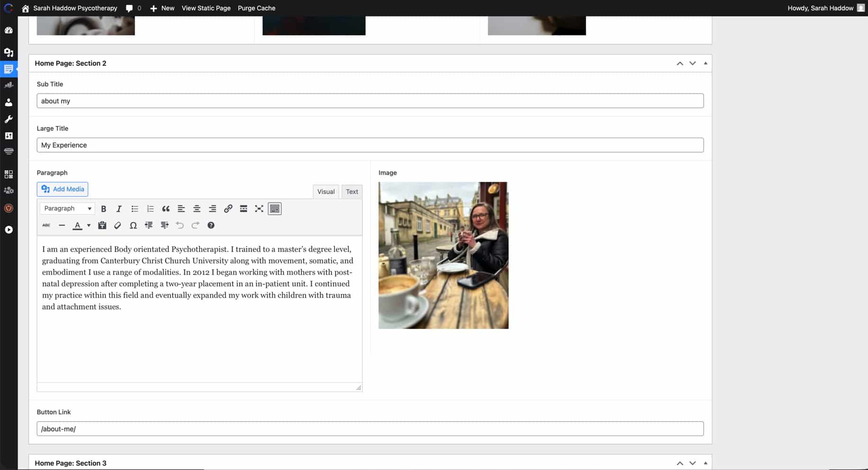Open Sarah Haddow Psycotherapy site link

[70, 8]
